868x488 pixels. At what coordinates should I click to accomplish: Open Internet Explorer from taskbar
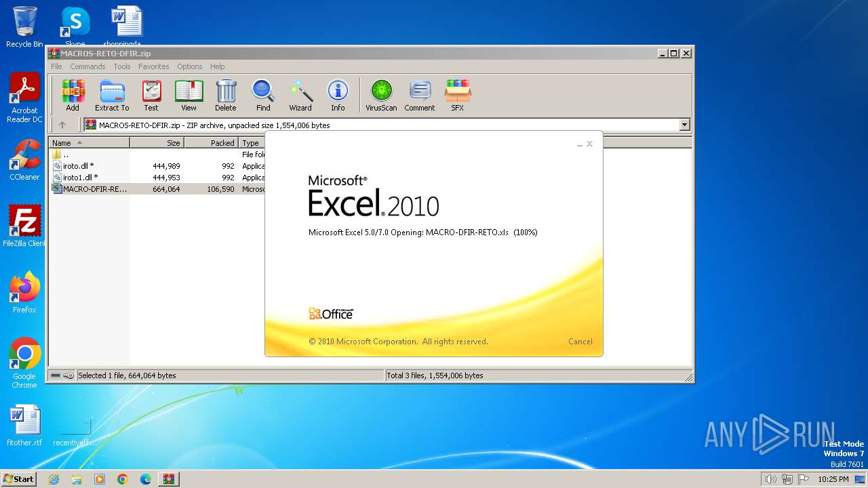54,479
